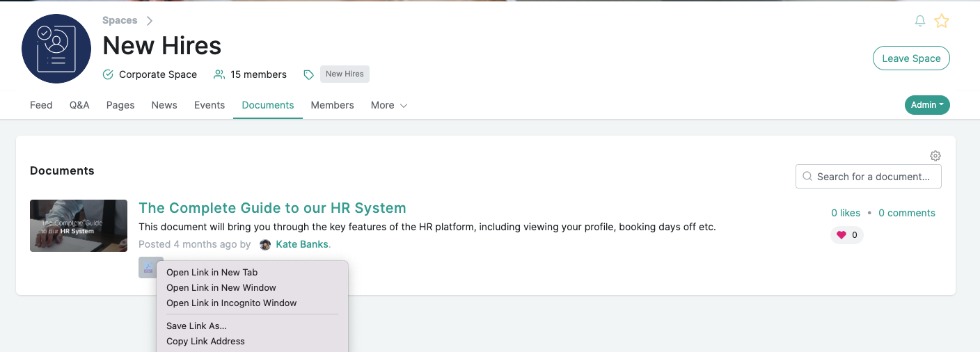The image size is (980, 352).
Task: Click the New Hires tag label
Action: tap(345, 74)
